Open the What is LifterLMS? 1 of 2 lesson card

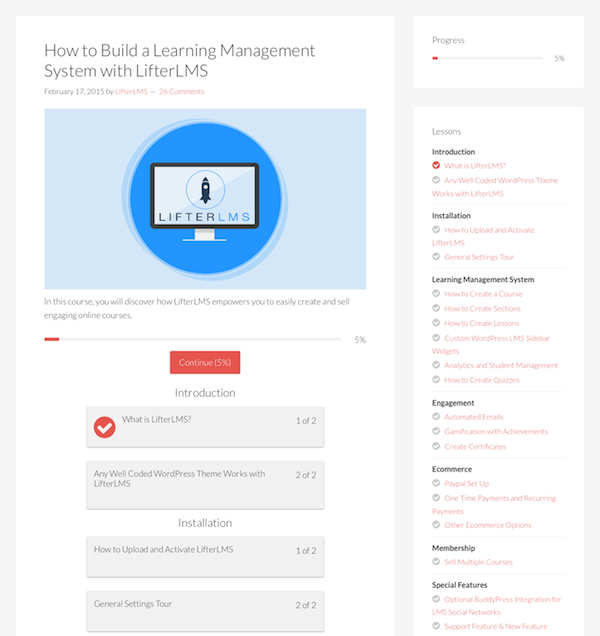click(205, 427)
